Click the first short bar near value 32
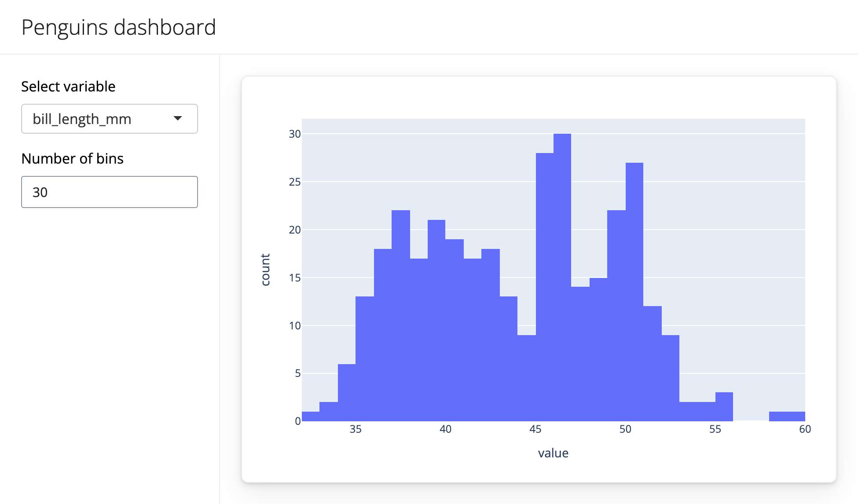Image resolution: width=858 pixels, height=504 pixels. coord(310,416)
